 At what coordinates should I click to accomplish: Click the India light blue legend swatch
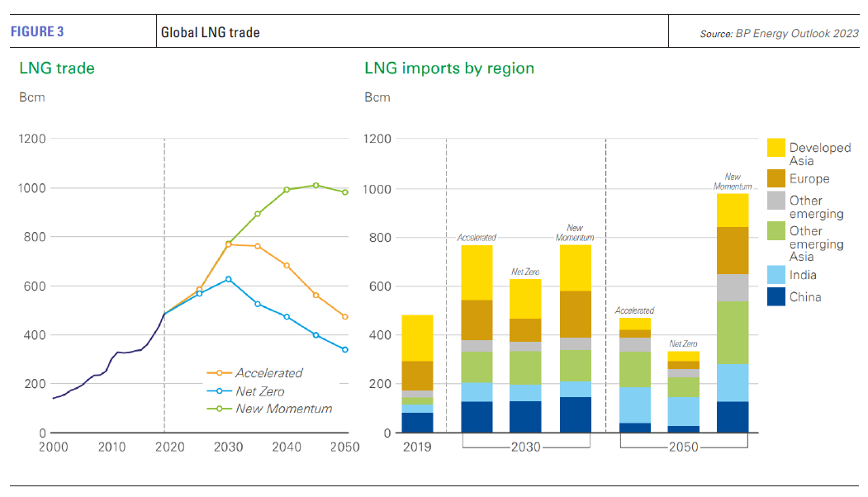click(x=776, y=275)
